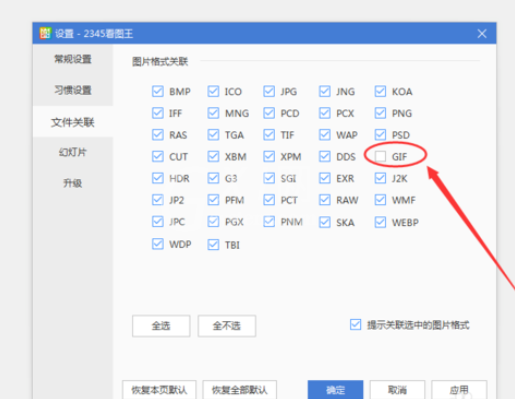515x399 pixels.
Task: Toggle the PCX checkbox
Action: point(325,113)
